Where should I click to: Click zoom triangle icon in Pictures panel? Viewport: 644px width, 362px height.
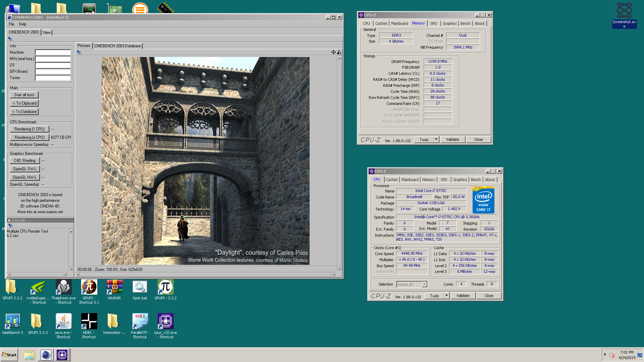339,52
